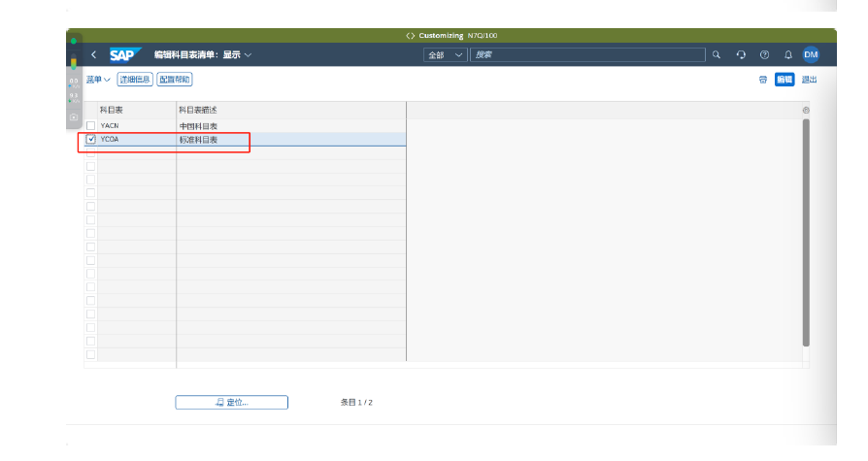The width and height of the screenshot is (868, 461).
Task: Click the 编辑 button
Action: point(784,80)
